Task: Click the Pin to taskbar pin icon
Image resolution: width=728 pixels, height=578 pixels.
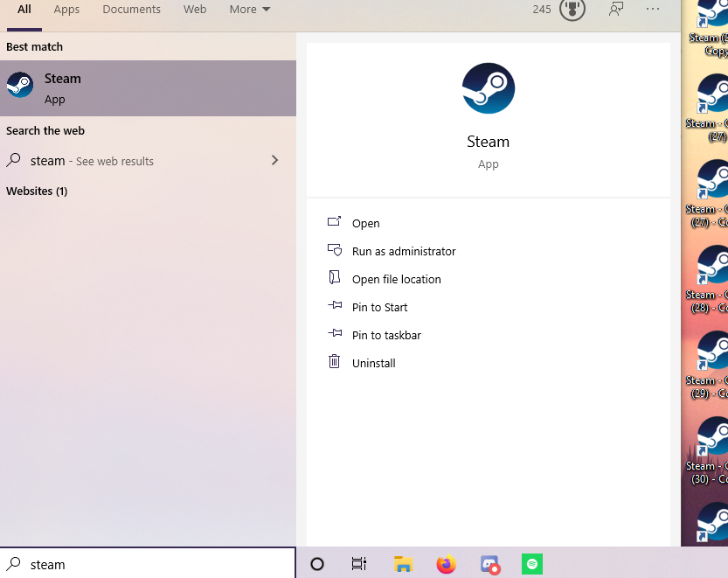Action: [335, 333]
